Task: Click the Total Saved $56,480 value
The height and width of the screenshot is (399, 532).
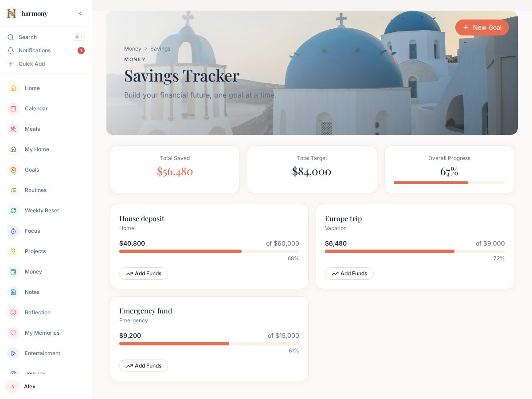Action: click(x=175, y=171)
